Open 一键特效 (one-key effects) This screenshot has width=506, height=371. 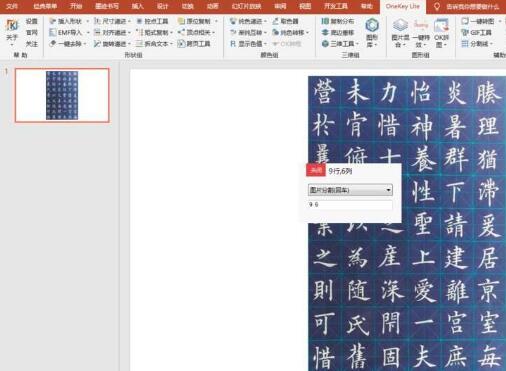[421, 33]
